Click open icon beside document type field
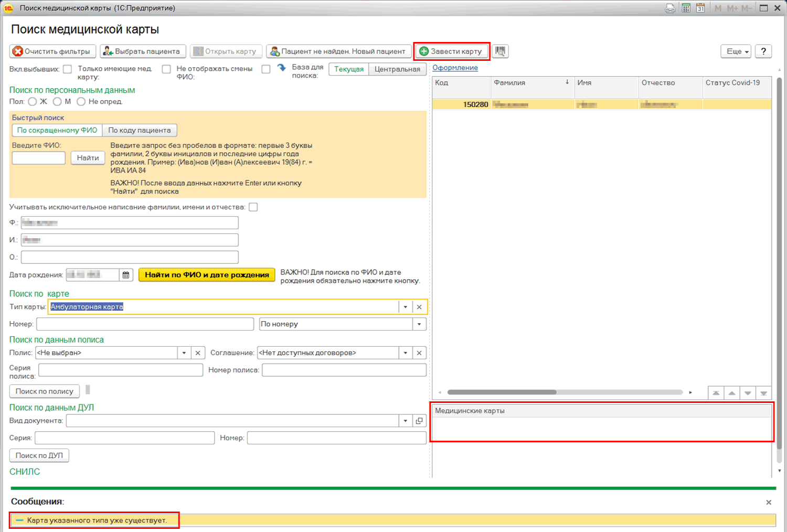 (419, 421)
